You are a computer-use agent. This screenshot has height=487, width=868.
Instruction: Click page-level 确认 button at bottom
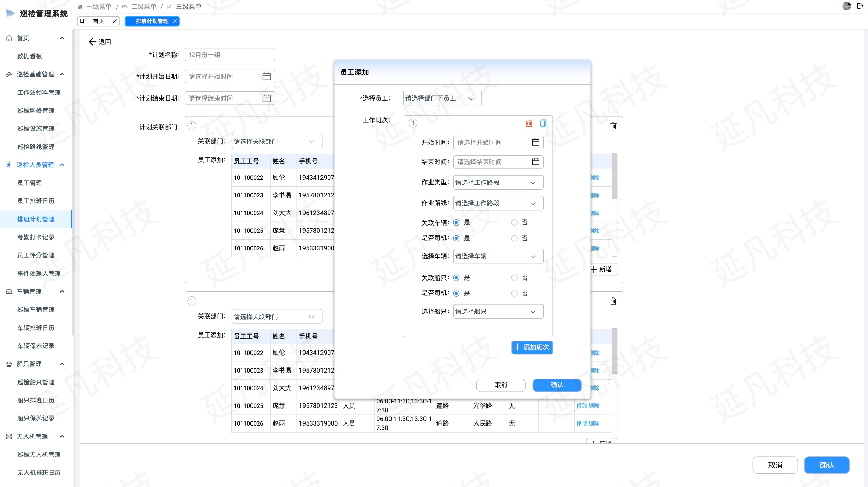(827, 465)
